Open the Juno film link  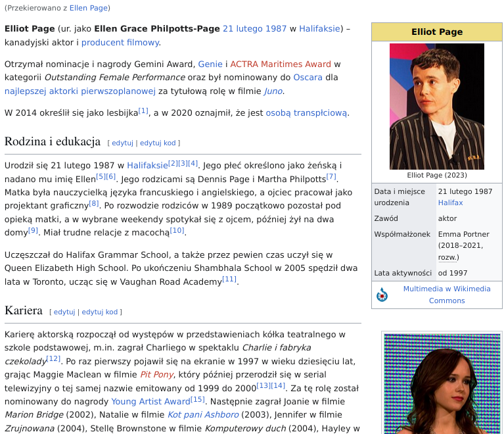(273, 91)
